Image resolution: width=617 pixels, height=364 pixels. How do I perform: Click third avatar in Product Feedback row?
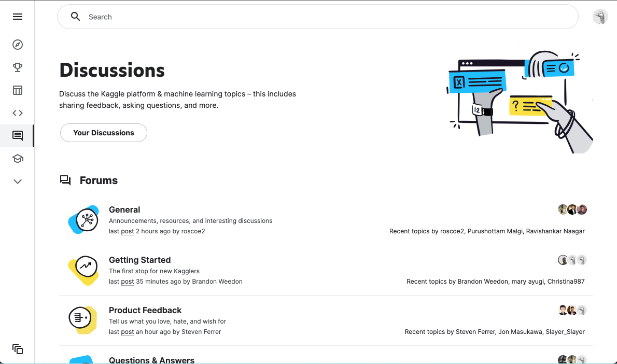[582, 310]
